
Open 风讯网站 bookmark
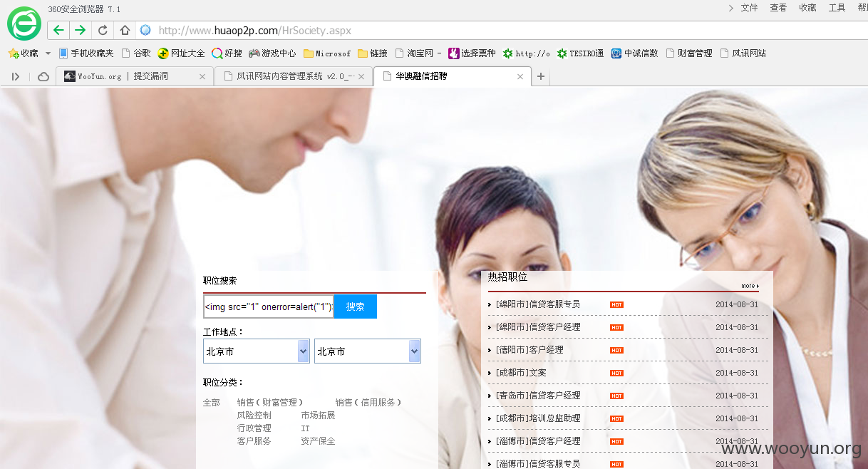[743, 53]
